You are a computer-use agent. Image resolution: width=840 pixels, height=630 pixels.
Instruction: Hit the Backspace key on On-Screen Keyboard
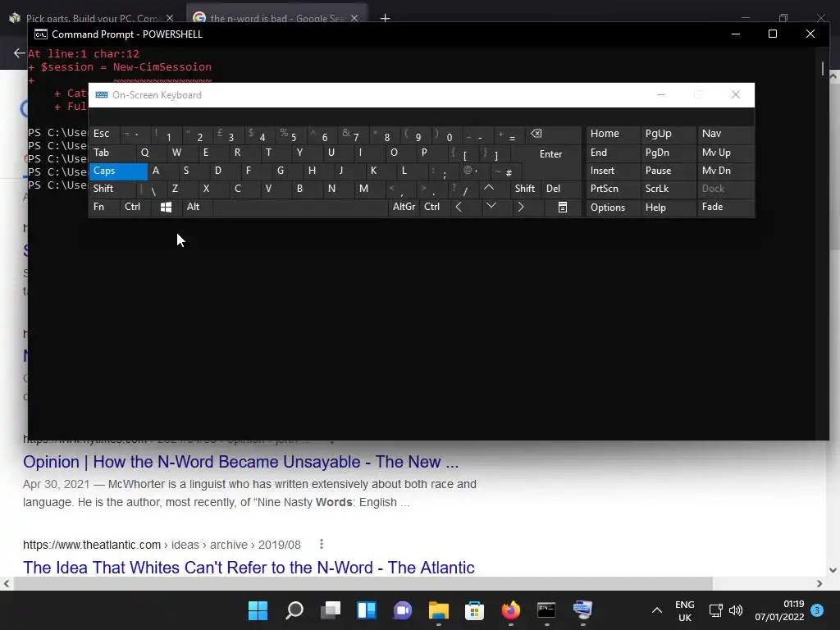click(x=554, y=135)
